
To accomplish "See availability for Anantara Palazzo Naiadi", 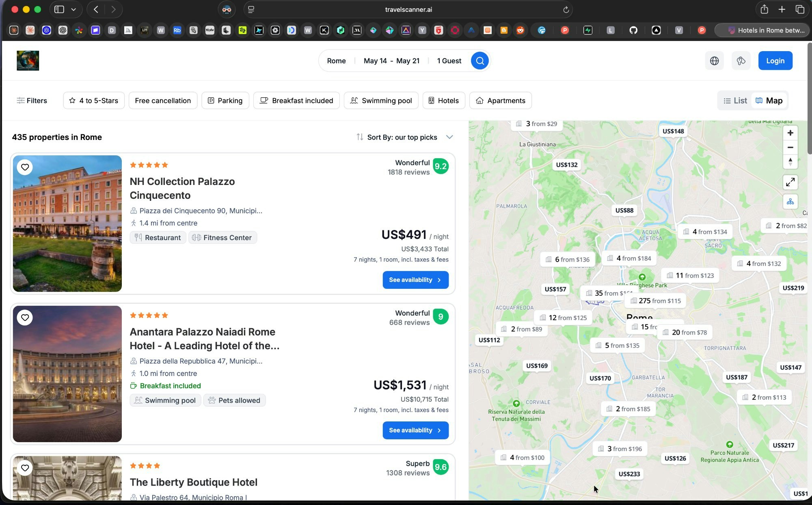I will 415,430.
